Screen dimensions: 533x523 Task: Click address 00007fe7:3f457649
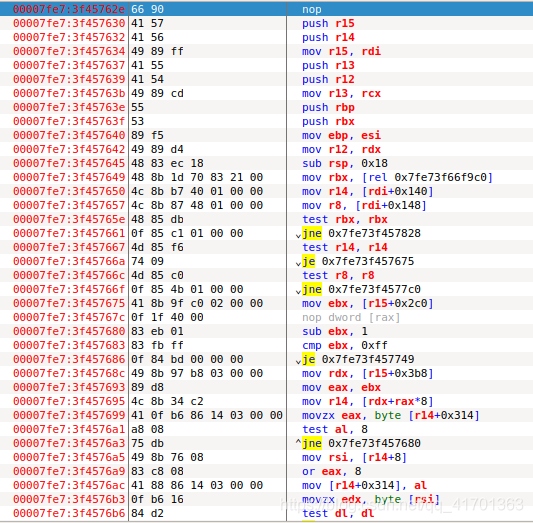pos(69,177)
